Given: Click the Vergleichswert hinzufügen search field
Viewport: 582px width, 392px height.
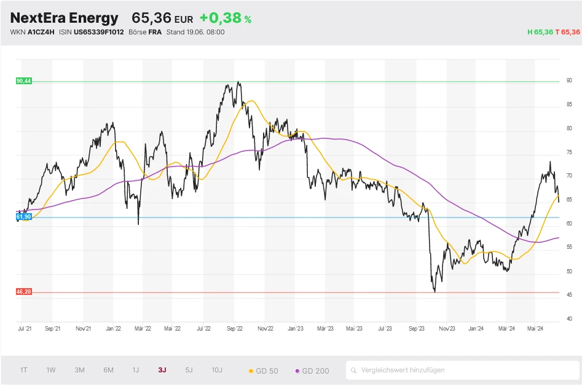Looking at the screenshot, I should click(467, 370).
